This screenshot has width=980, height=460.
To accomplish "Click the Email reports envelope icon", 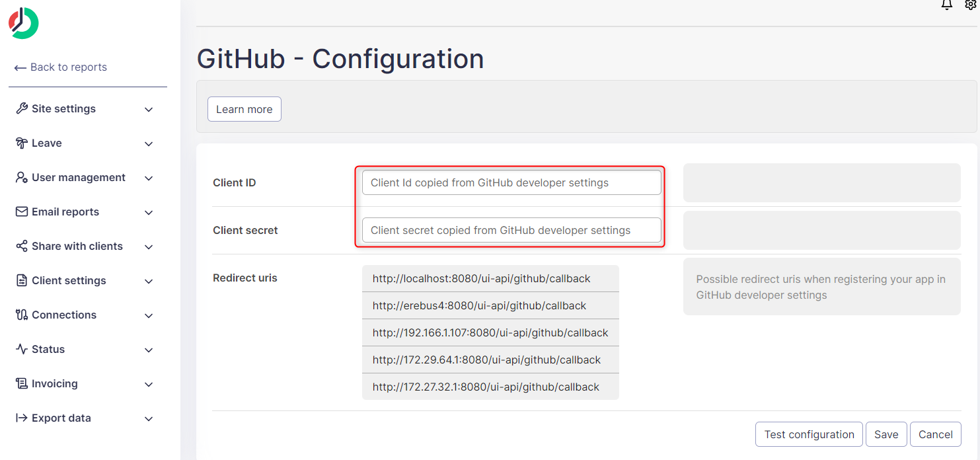I will click(21, 211).
